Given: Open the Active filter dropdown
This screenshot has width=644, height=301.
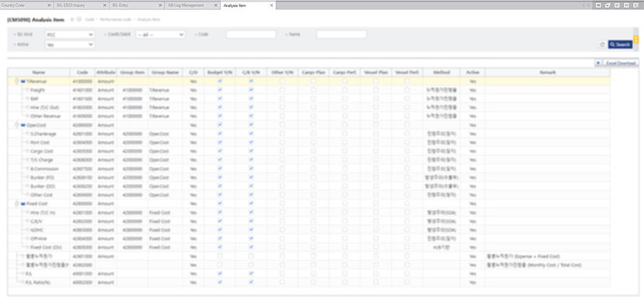Looking at the screenshot, I should coord(70,44).
